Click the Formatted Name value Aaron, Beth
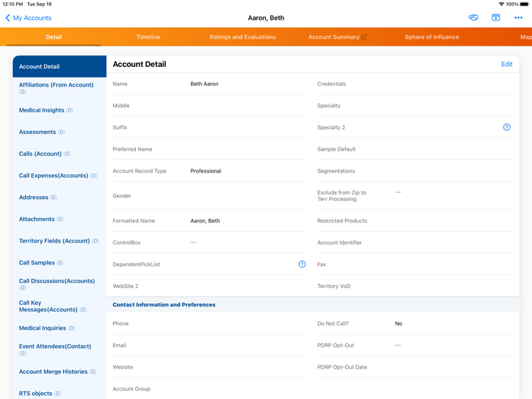532x399 pixels. [205, 221]
